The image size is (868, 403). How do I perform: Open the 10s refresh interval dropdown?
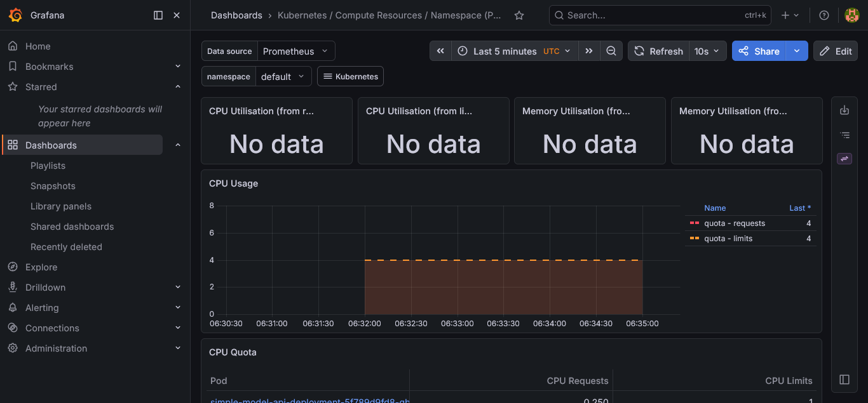[707, 51]
